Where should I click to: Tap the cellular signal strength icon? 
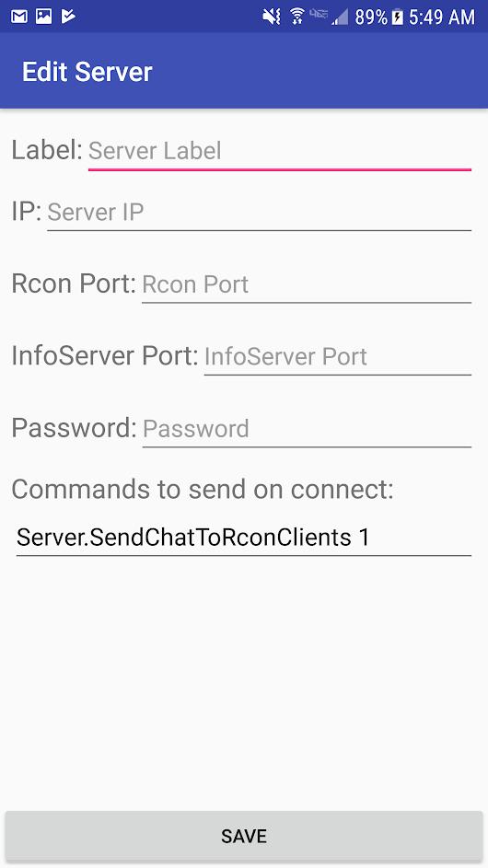click(340, 17)
